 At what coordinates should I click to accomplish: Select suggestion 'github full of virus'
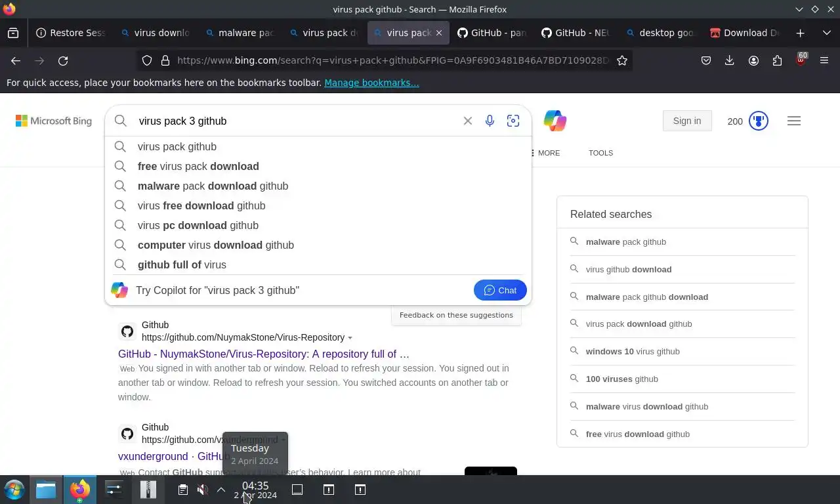click(318, 265)
